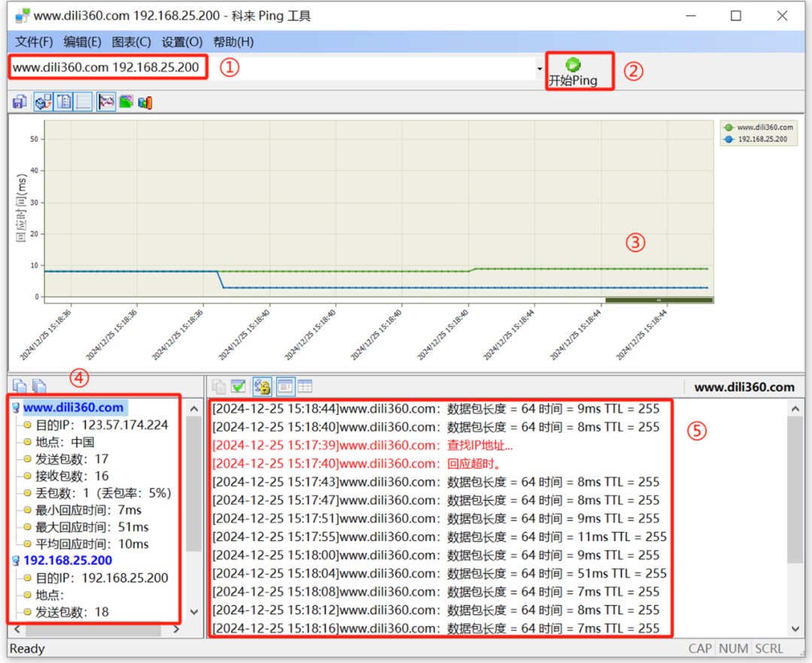The height and width of the screenshot is (663, 812).
Task: Select the www.dili360.com tree node
Action: [73, 407]
